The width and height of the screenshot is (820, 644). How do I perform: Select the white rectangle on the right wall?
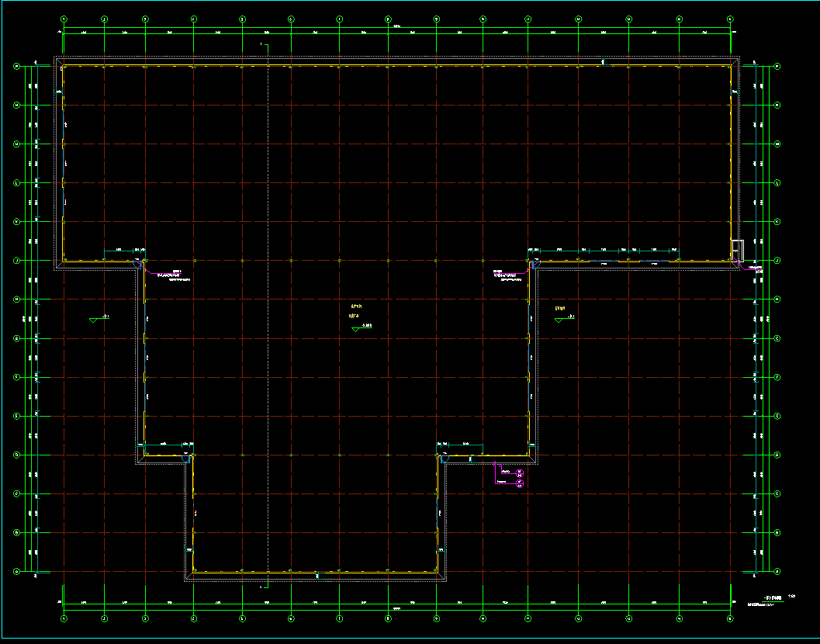coord(738,250)
